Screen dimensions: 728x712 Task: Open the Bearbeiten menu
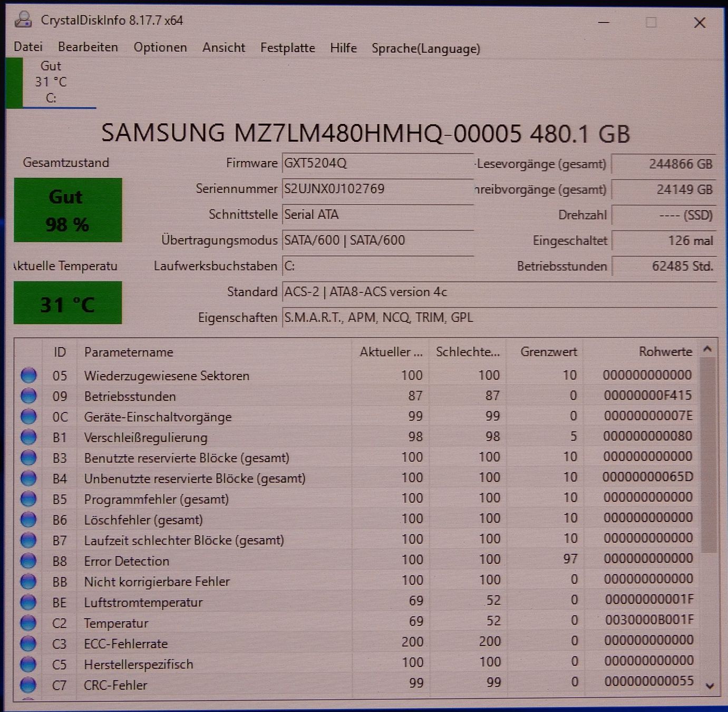[88, 47]
